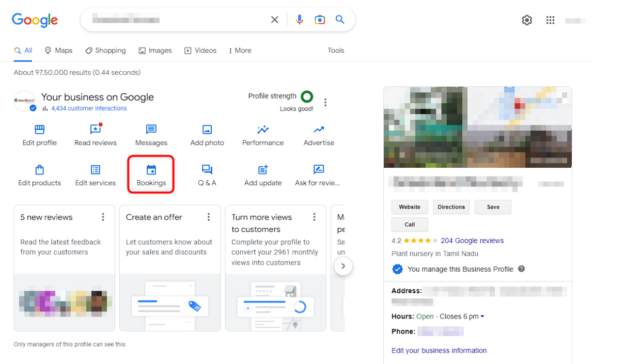The image size is (640, 364).
Task: Open options menu next to Profile strength
Action: tap(325, 102)
